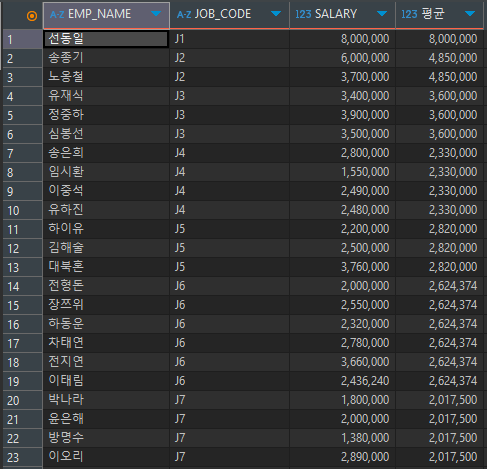The height and width of the screenshot is (469, 487).
Task: Click the orange record-mode target icon
Action: [32, 15]
